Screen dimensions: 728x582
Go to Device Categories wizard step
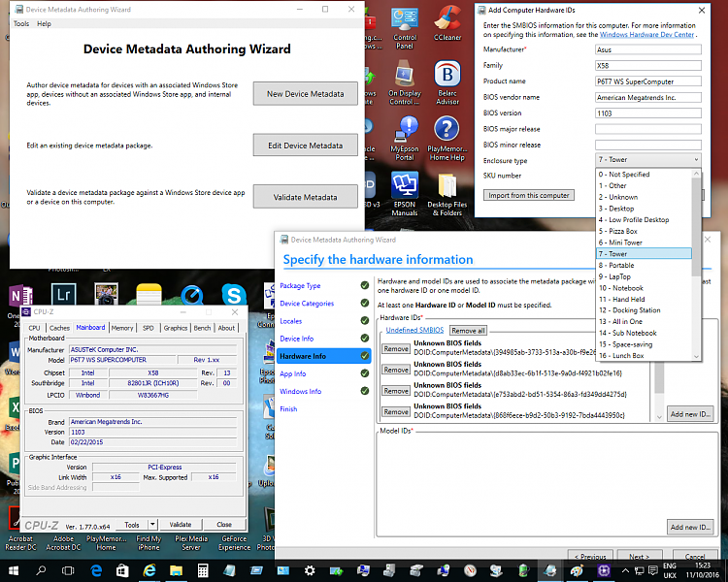[307, 304]
